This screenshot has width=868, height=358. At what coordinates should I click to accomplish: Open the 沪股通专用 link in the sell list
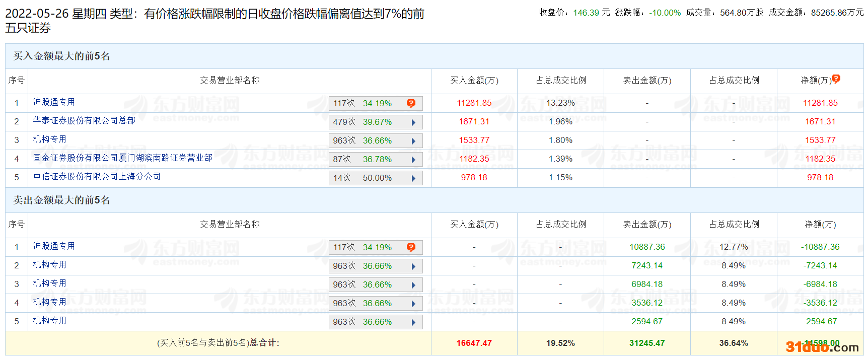click(x=54, y=246)
